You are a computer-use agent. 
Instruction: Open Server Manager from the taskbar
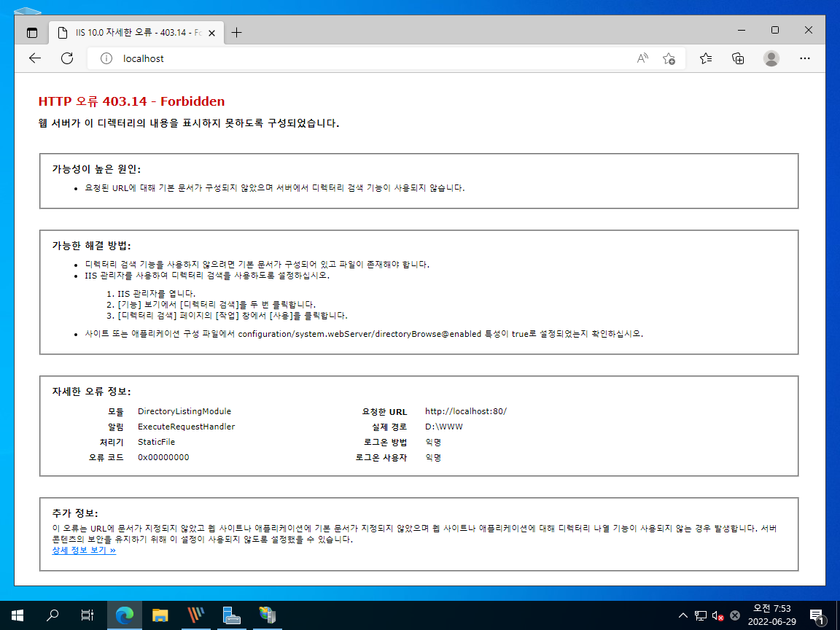pos(231,615)
